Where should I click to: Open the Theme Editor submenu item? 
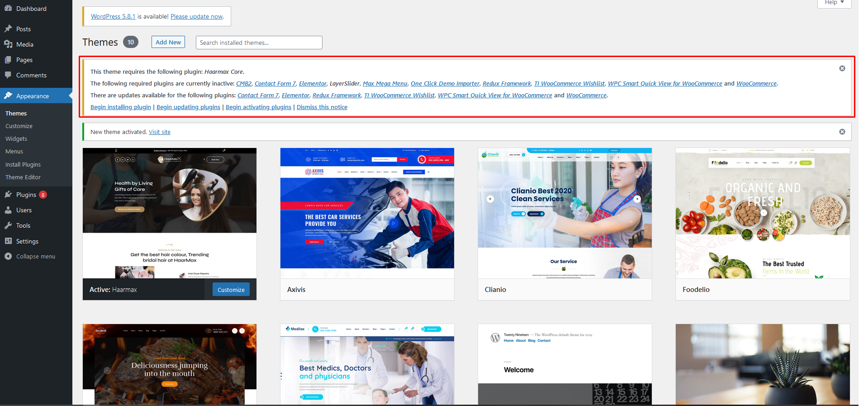[23, 177]
